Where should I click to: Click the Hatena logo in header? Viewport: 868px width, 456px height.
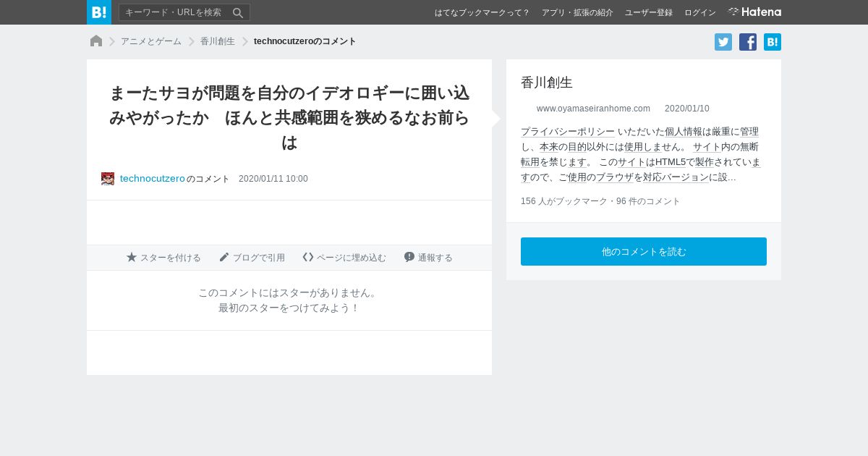[x=754, y=12]
